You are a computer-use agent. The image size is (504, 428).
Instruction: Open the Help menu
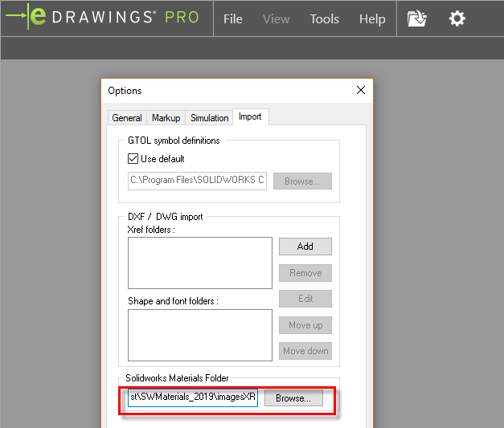[372, 19]
